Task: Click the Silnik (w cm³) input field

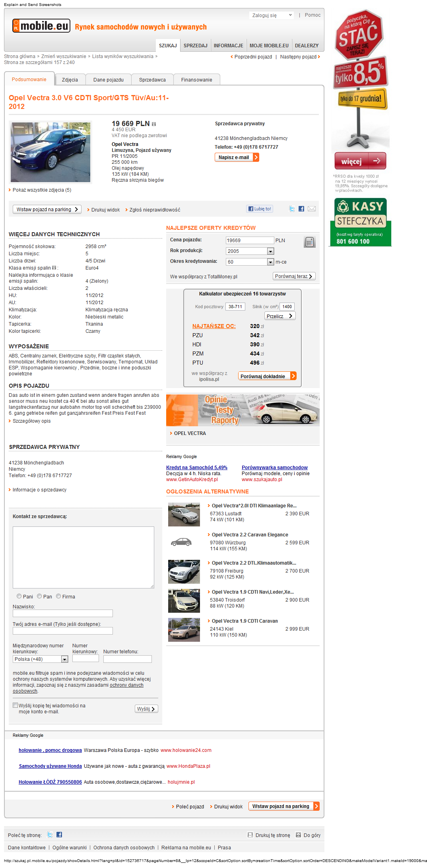Action: [x=287, y=307]
